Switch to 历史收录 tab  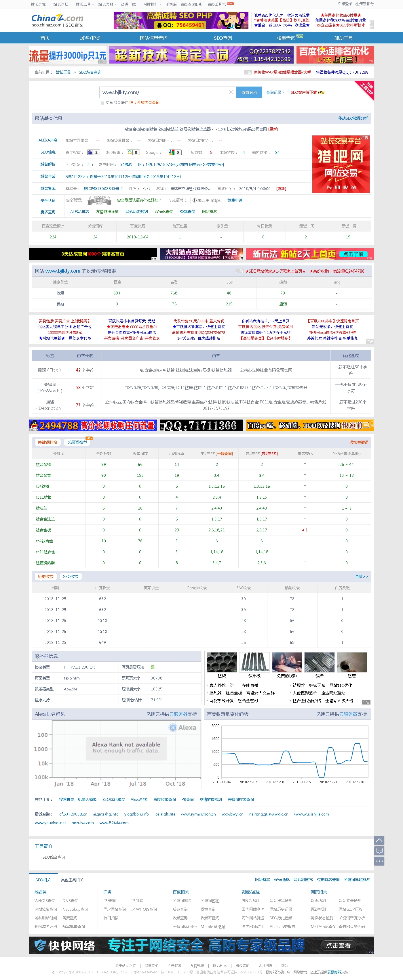(x=46, y=576)
